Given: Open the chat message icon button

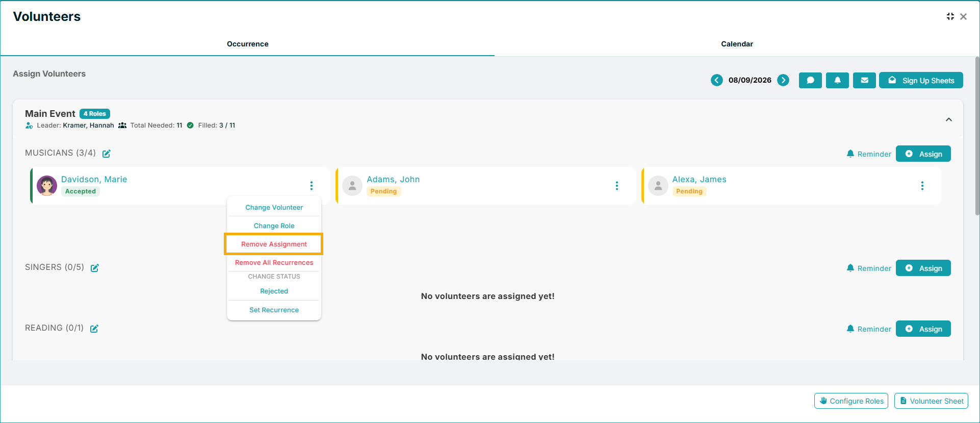Looking at the screenshot, I should point(810,80).
